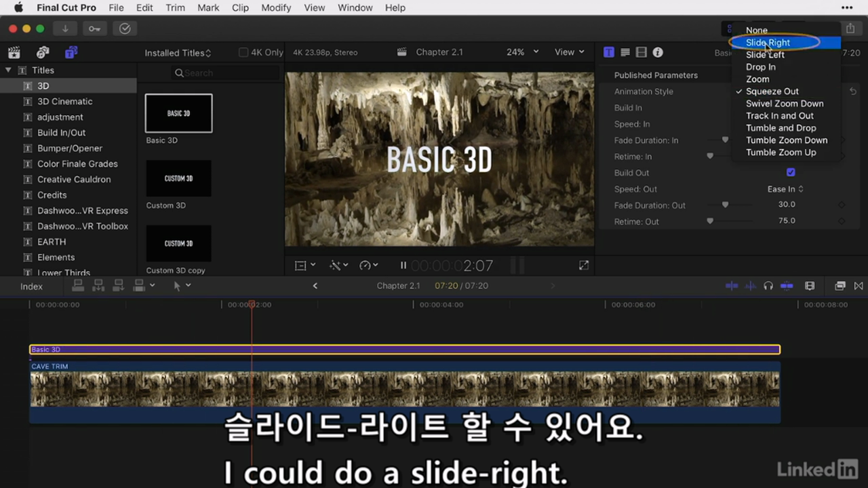Click the titles Search field
Screen dimensions: 868x488
[x=224, y=73]
